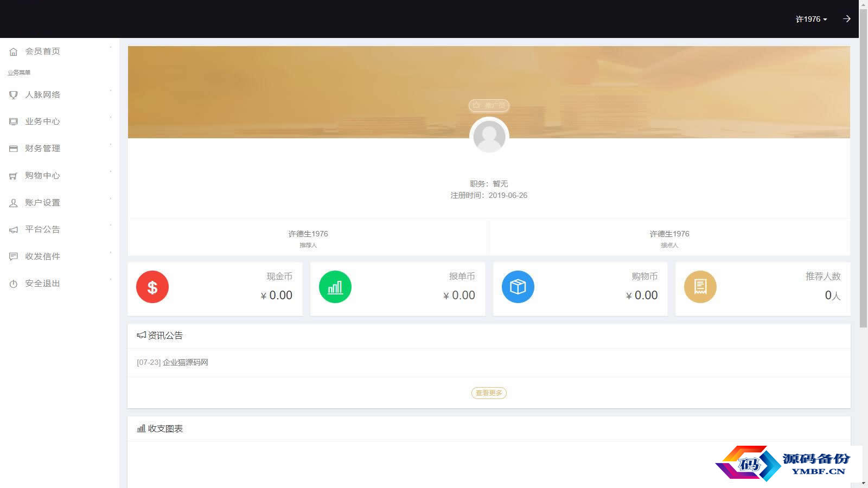Open the 平台公告 menu item
This screenshot has width=868, height=488.
60,229
